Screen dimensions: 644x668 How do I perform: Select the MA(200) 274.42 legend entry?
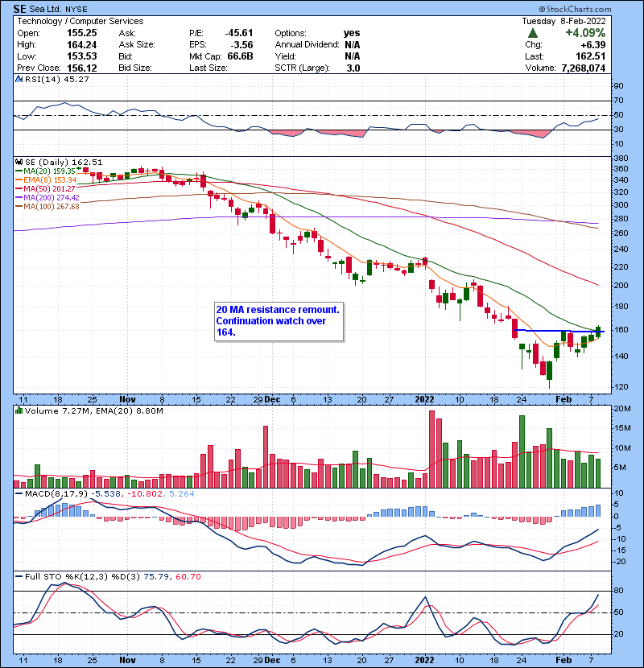[47, 198]
